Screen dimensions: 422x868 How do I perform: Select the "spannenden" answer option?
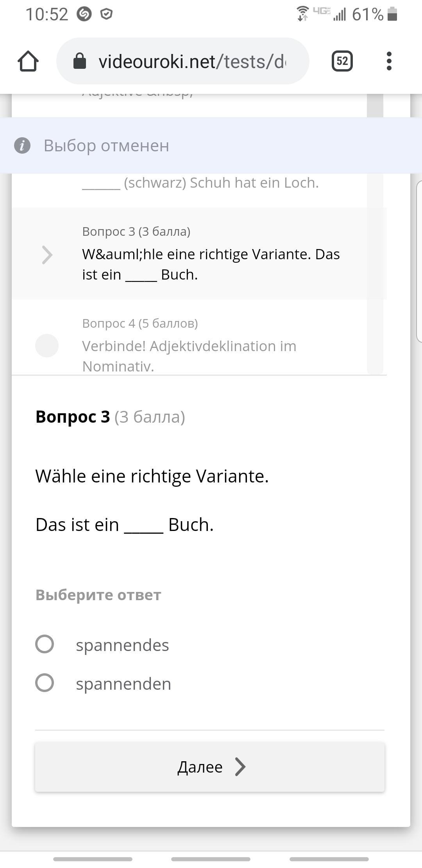(x=45, y=683)
